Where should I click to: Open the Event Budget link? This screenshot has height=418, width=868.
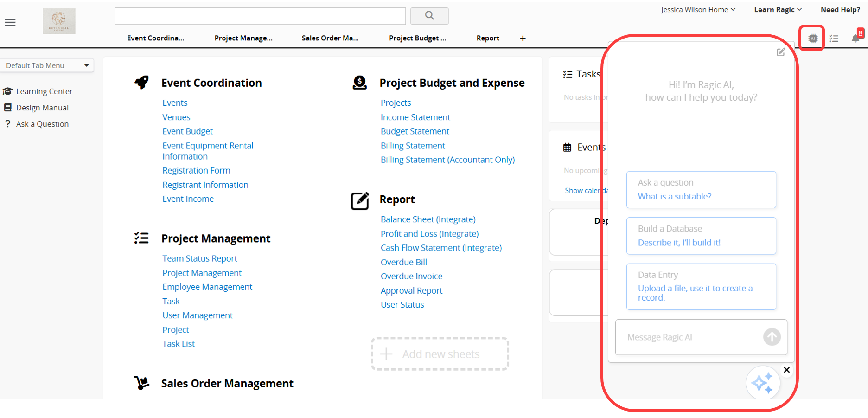coord(187,131)
